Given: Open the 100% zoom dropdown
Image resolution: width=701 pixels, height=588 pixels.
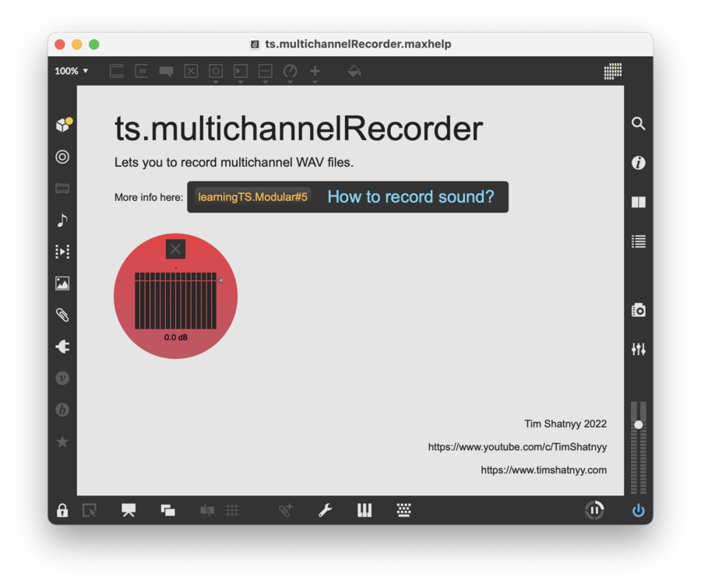Looking at the screenshot, I should coord(72,71).
